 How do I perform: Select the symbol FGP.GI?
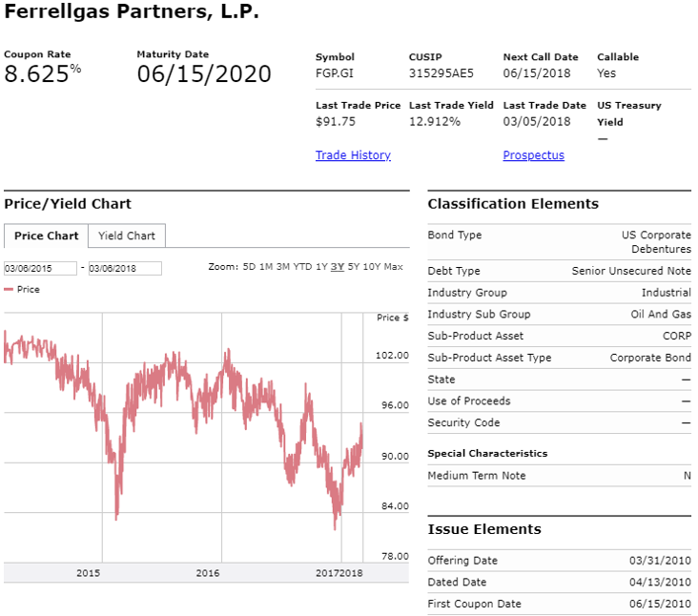(335, 73)
